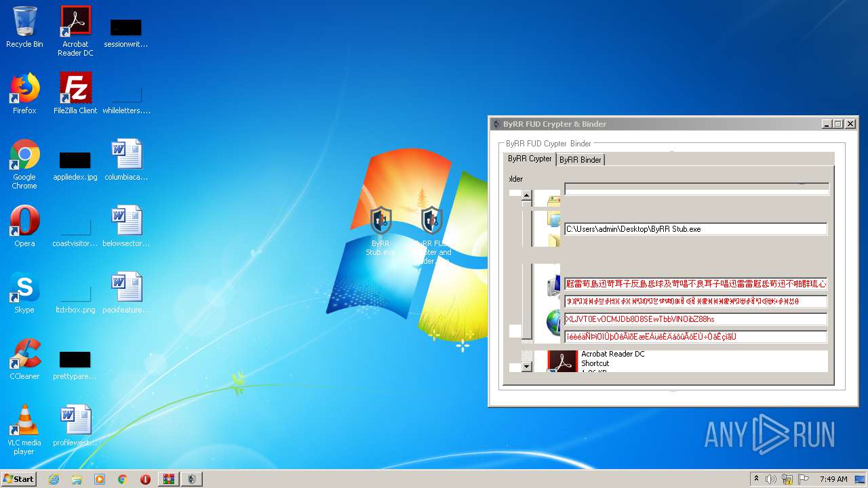
Task: Click the computer icon in the crypter list
Action: [x=554, y=285]
